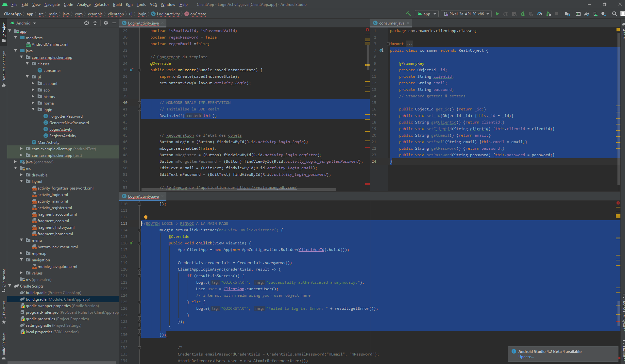Image resolution: width=625 pixels, height=364 pixels.
Task: Open the AVD Manager phone icon
Action: (x=595, y=14)
